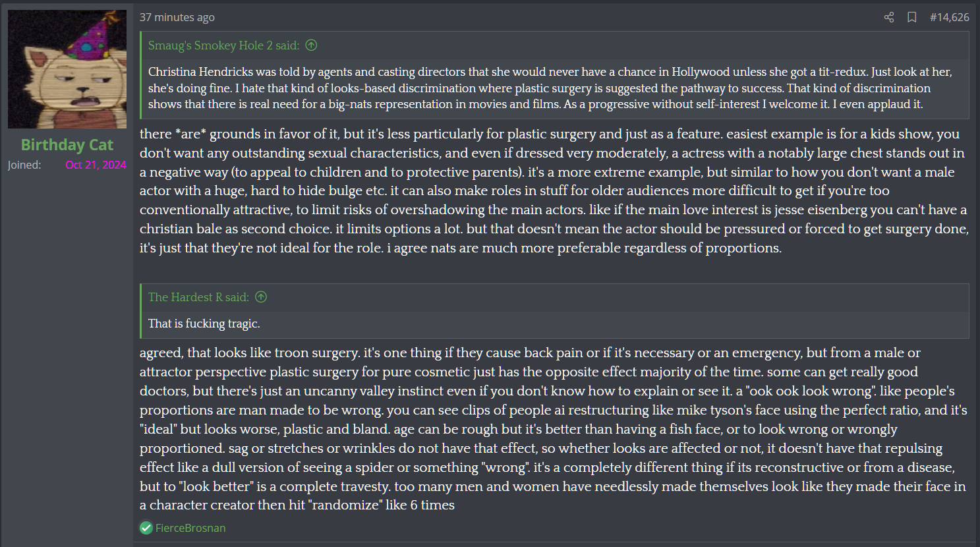Click the Oct 21, 2024 join date
980x547 pixels.
tap(96, 165)
